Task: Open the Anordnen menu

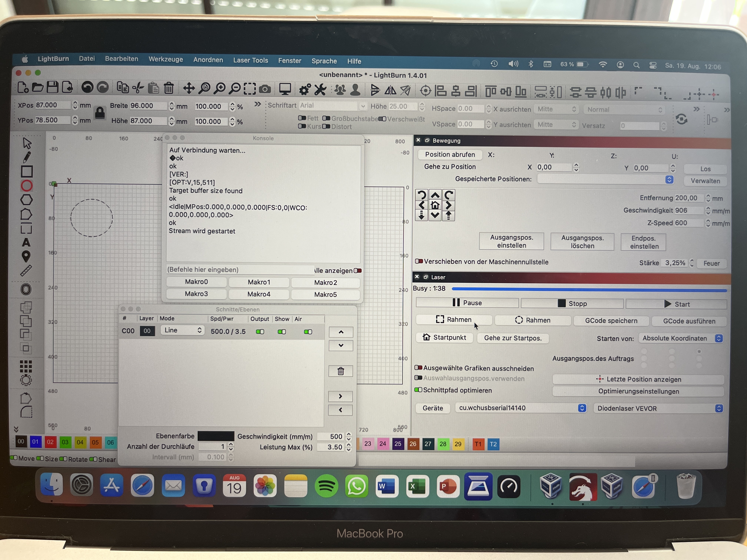Action: coord(208,60)
